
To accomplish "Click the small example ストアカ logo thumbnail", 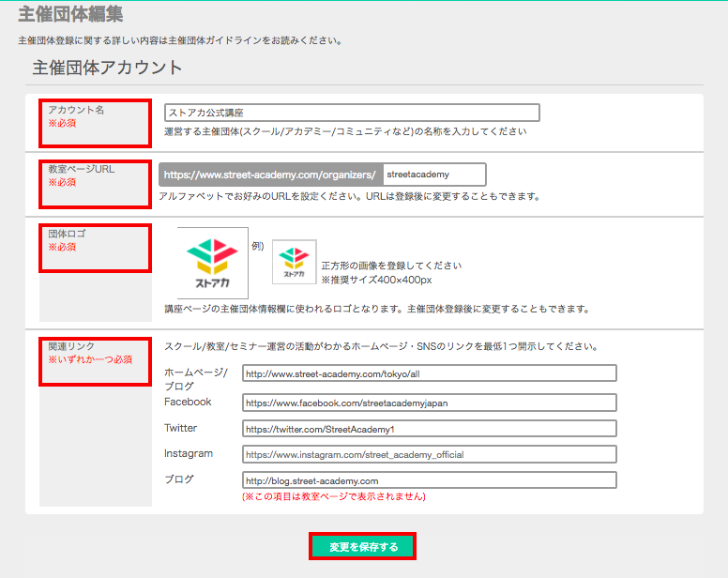I will click(295, 262).
